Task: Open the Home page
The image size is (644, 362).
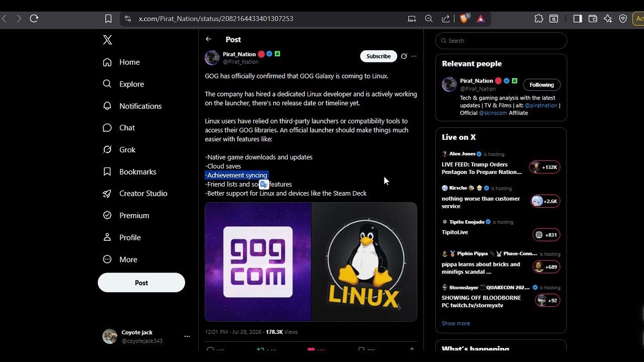Action: click(x=121, y=62)
